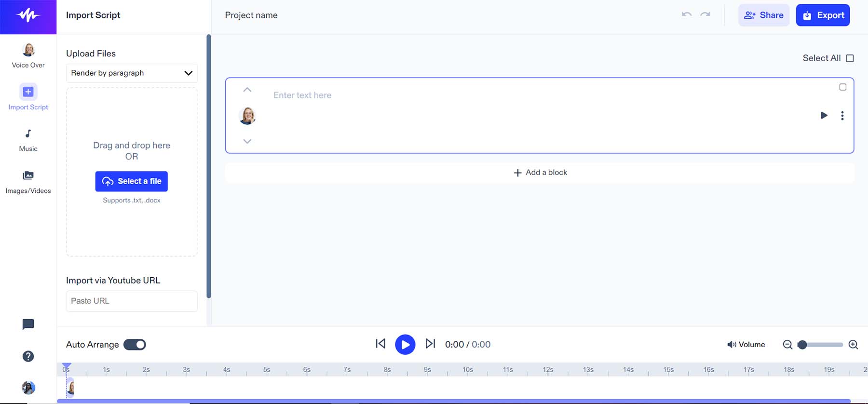Switch to the Music sidebar tab
Image resolution: width=868 pixels, height=404 pixels.
click(x=28, y=140)
